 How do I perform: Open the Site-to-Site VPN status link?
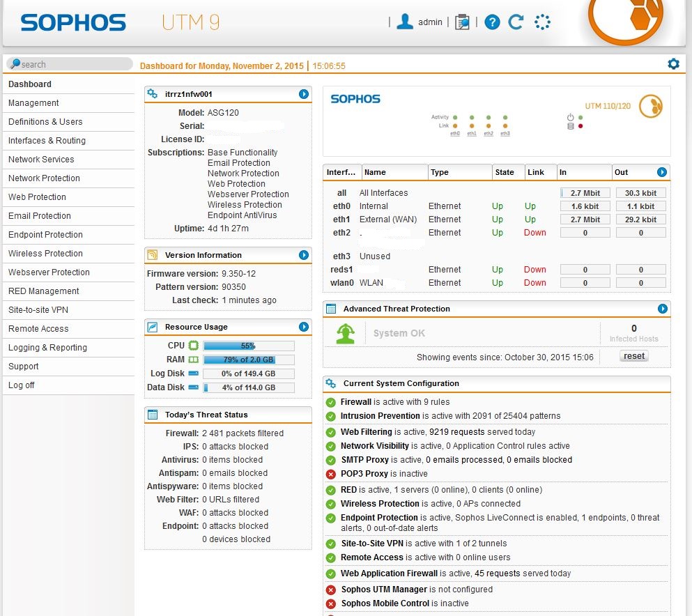(x=372, y=544)
